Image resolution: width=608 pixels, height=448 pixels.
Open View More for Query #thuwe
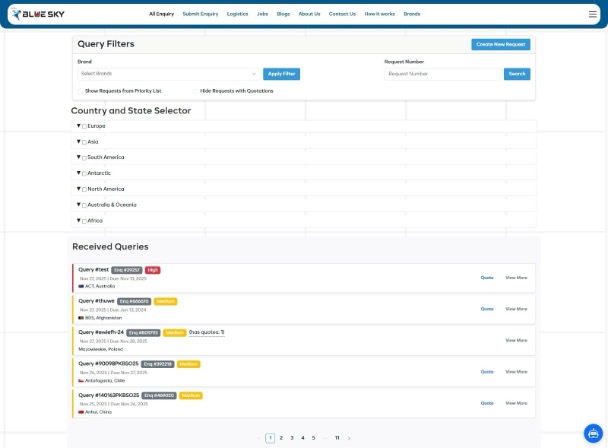(516, 309)
